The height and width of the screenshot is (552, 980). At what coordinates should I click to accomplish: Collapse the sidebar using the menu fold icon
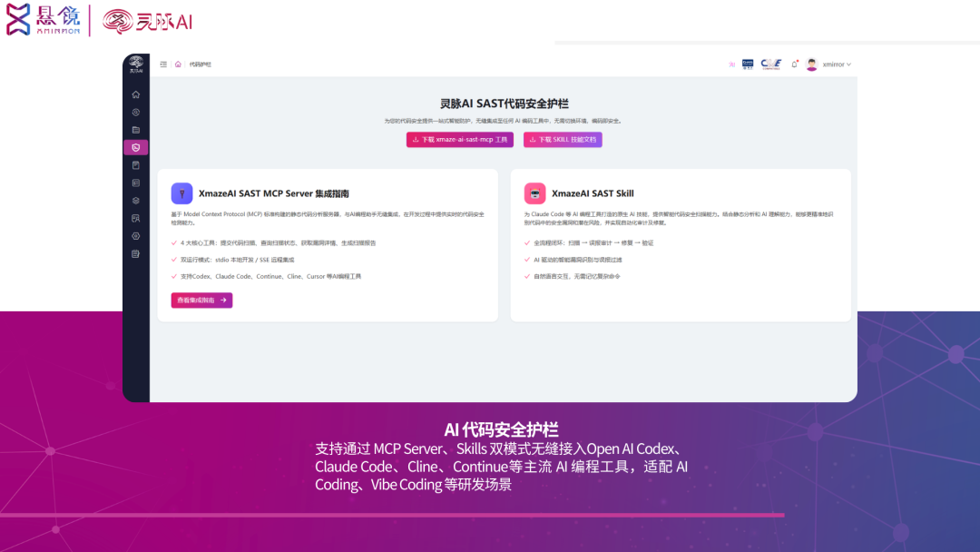[x=163, y=64]
